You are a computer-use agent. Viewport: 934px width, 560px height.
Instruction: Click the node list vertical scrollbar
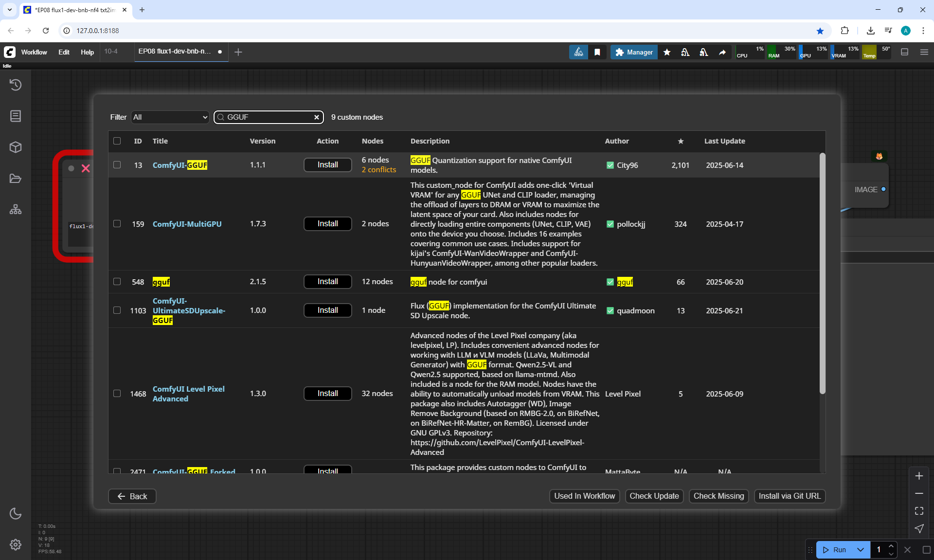(822, 272)
